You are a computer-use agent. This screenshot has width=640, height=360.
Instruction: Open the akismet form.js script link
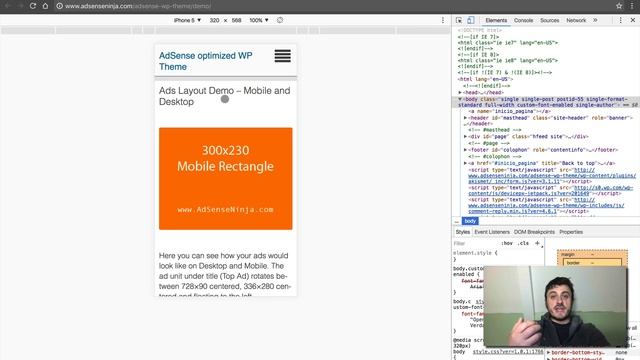552,176
